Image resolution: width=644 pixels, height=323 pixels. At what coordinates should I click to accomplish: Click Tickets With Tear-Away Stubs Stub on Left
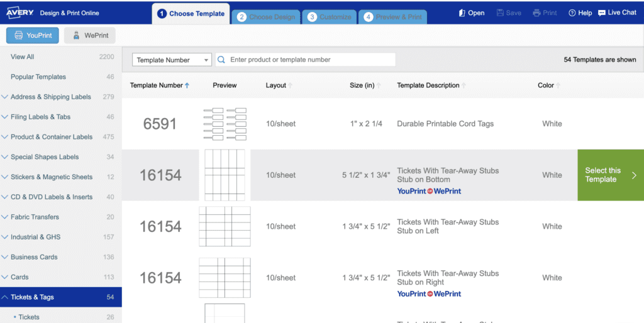448,226
